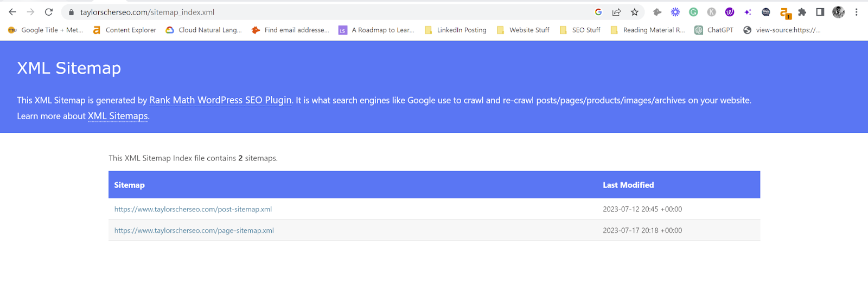Image resolution: width=868 pixels, height=305 pixels.
Task: Bookmark this page using the star icon
Action: (634, 12)
